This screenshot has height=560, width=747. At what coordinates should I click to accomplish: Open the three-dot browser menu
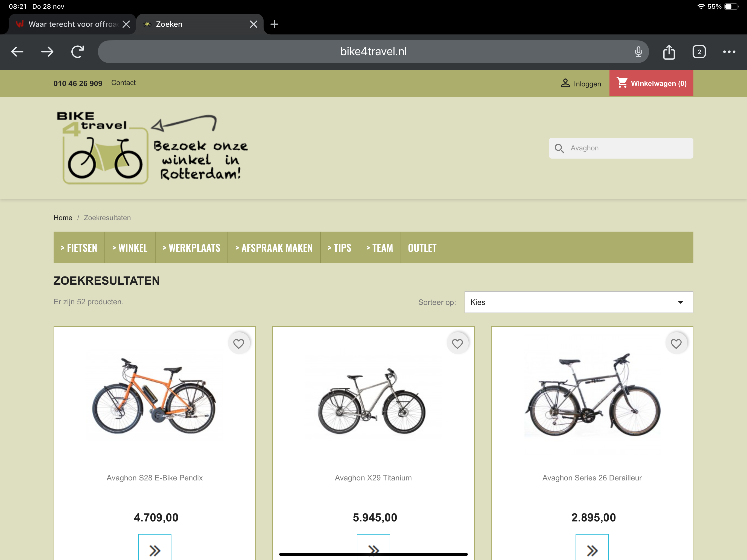click(729, 52)
